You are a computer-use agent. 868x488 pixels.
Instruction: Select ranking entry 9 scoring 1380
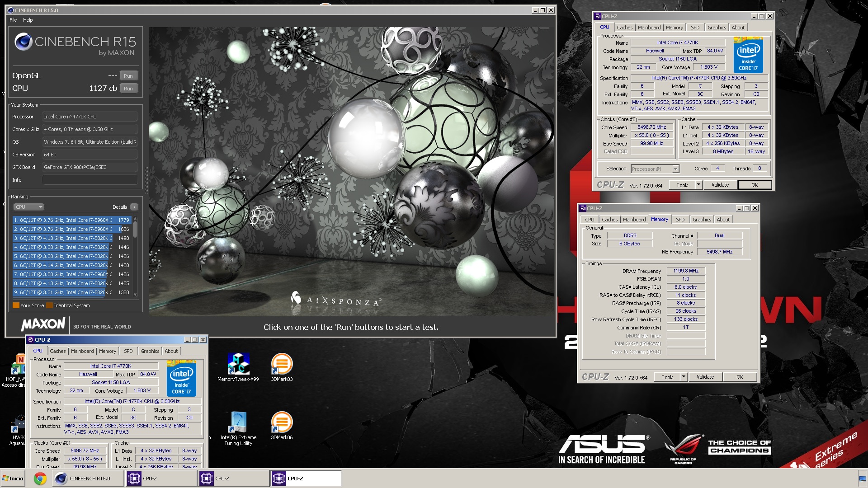pos(72,292)
